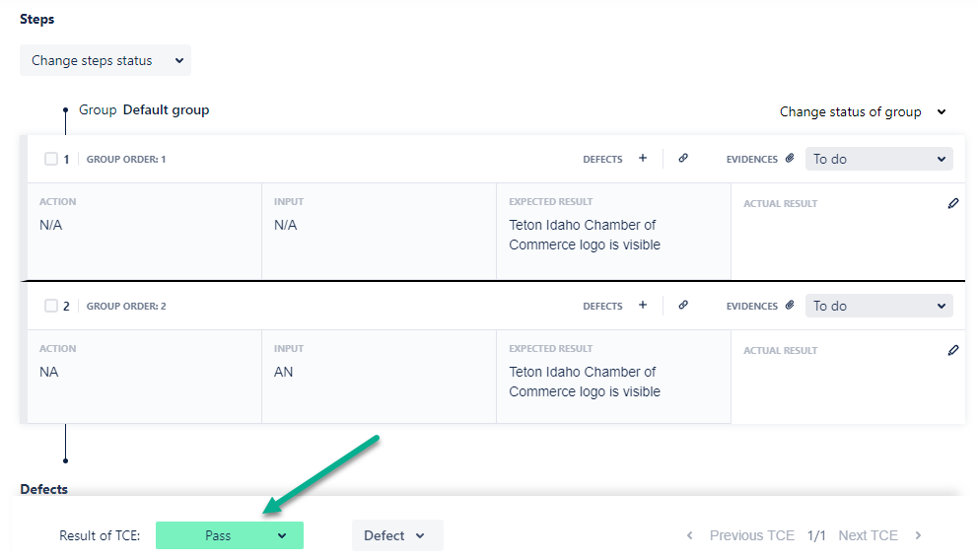Click step 1 expected result text
978x560 pixels.
pos(584,235)
